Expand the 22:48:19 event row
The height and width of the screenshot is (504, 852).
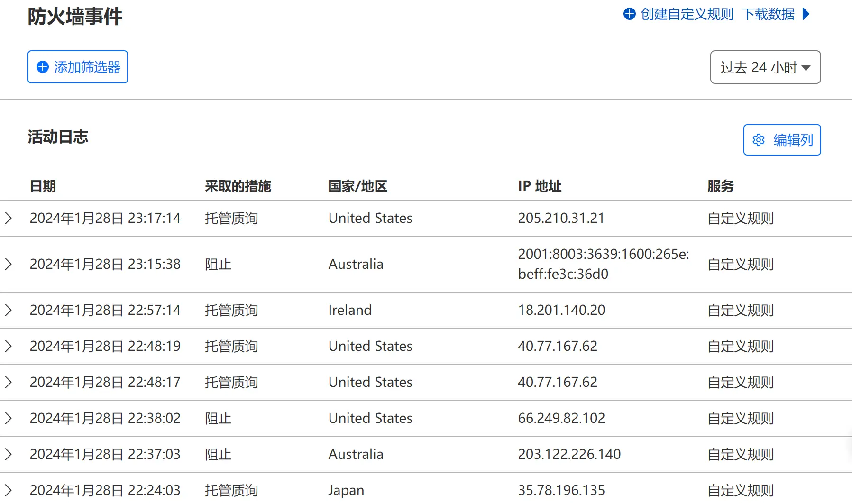click(x=8, y=346)
